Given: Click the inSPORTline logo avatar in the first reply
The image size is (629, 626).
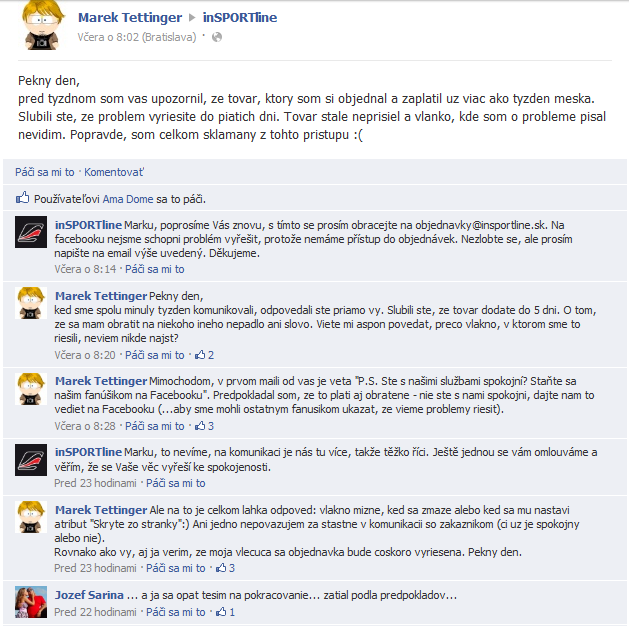Looking at the screenshot, I should pos(31,232).
